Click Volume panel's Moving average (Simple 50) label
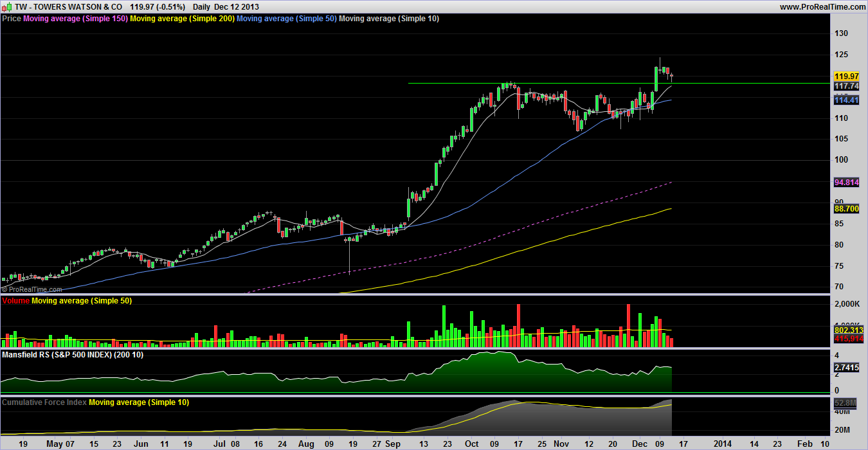 (82, 301)
